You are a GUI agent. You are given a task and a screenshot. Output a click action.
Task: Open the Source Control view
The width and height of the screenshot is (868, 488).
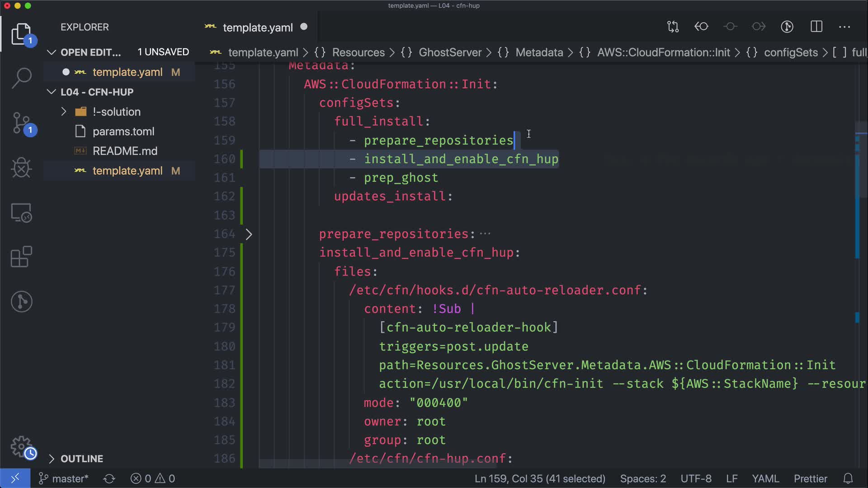click(x=21, y=123)
